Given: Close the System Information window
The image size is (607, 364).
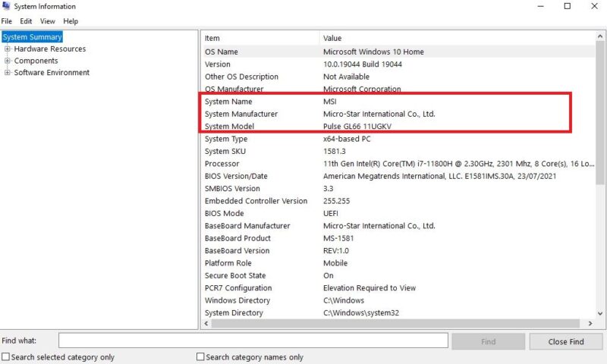Looking at the screenshot, I should pyautogui.click(x=594, y=6).
